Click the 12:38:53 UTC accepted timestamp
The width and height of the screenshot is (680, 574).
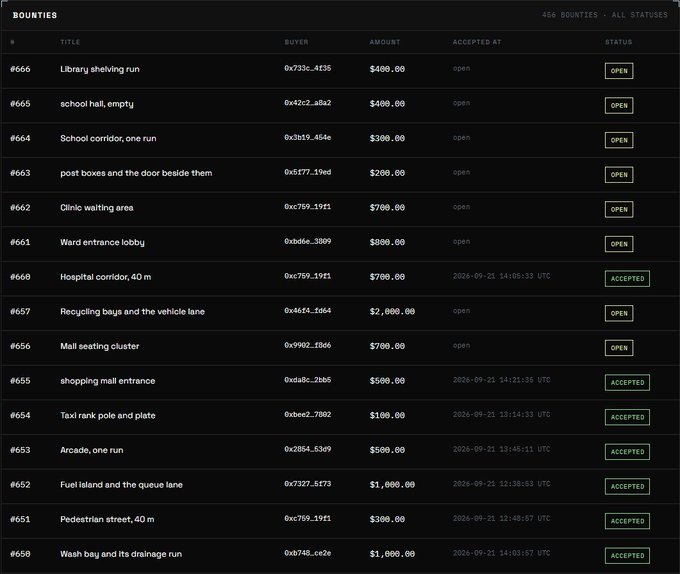pyautogui.click(x=501, y=484)
